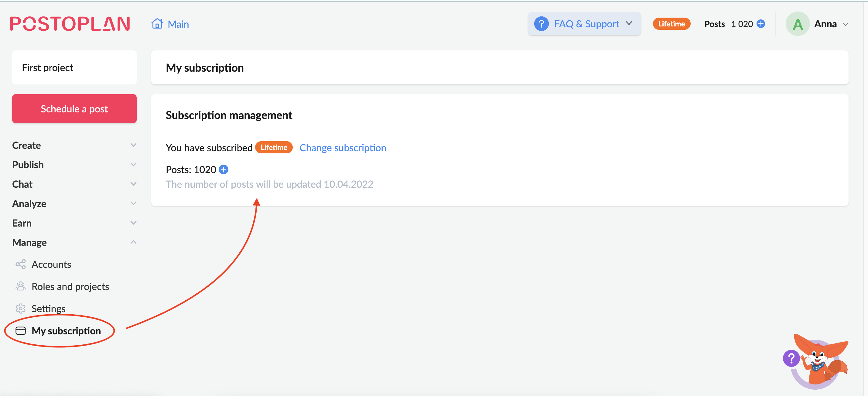868x396 pixels.
Task: Expand the Analyze menu section
Action: (74, 203)
